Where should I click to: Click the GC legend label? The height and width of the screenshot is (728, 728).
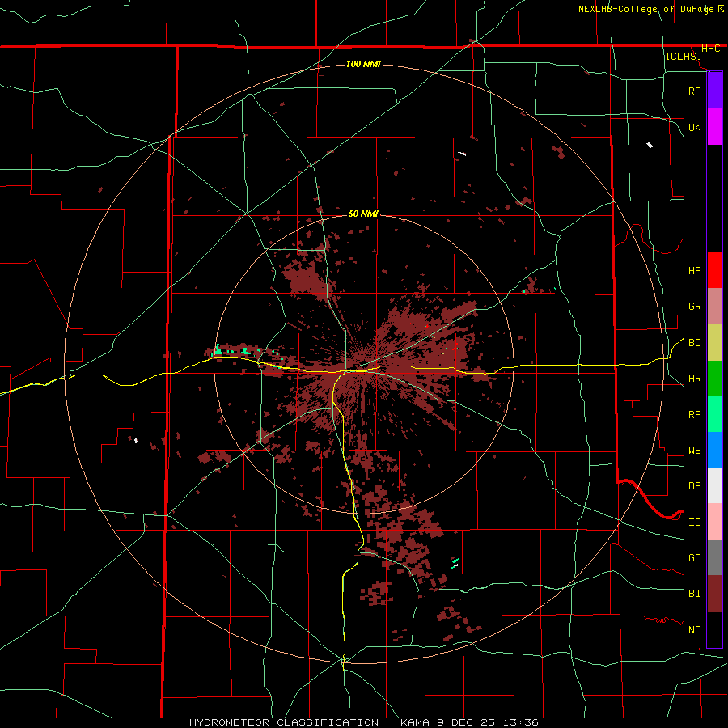point(694,558)
